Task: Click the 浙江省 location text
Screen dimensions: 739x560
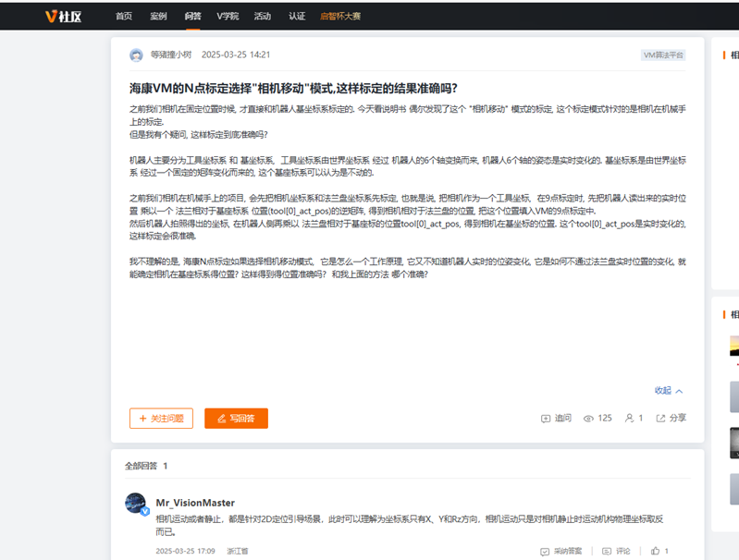Action: (x=238, y=551)
